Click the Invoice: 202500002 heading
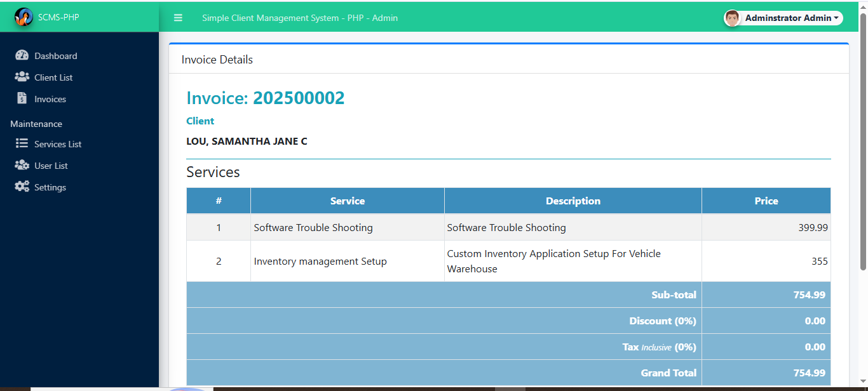Image resolution: width=868 pixels, height=391 pixels. (266, 98)
